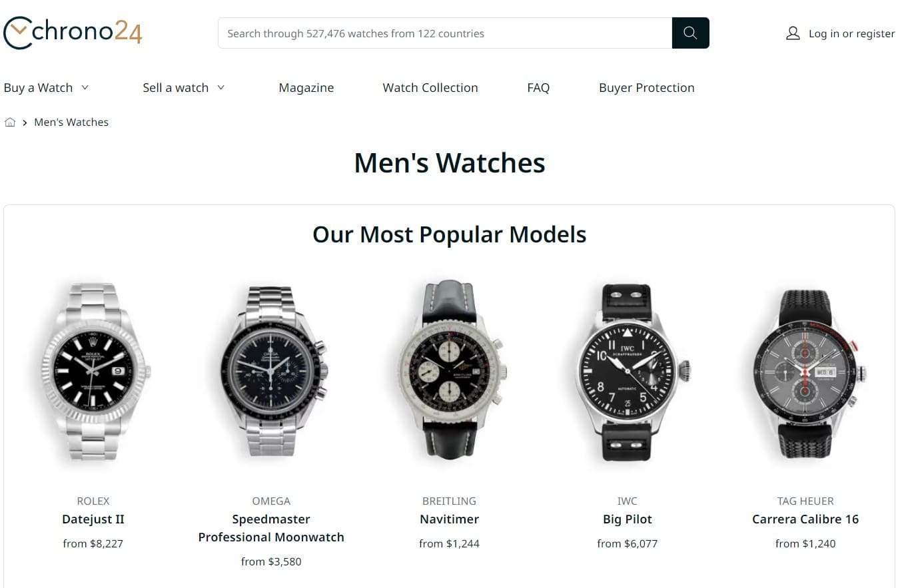Open the IWC Big Pilot image
Image resolution: width=898 pixels, height=588 pixels.
628,372
